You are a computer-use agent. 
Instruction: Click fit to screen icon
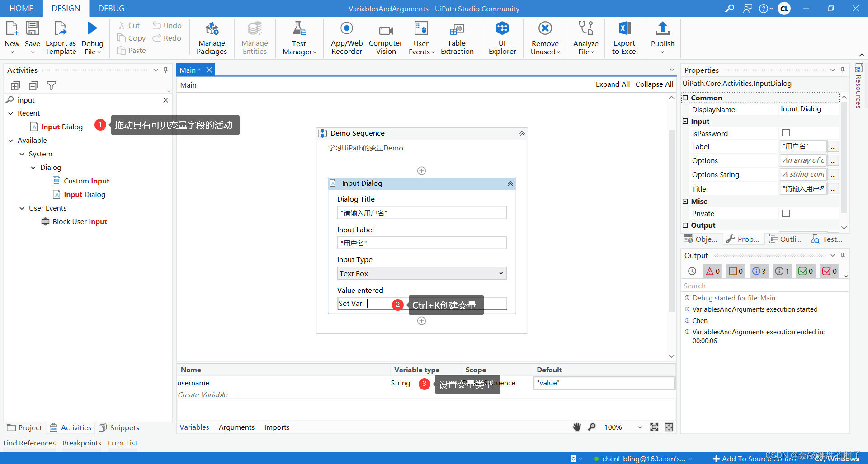pyautogui.click(x=654, y=427)
